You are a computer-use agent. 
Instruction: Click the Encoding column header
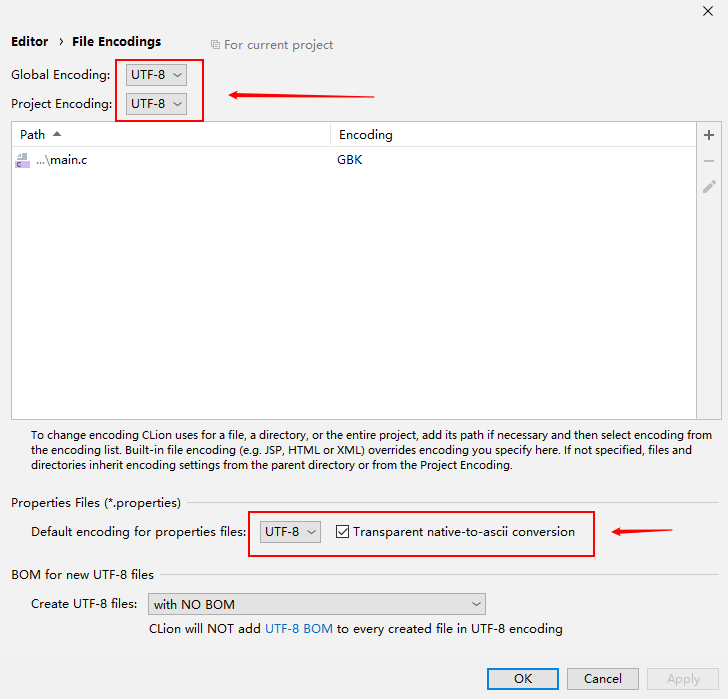point(513,135)
